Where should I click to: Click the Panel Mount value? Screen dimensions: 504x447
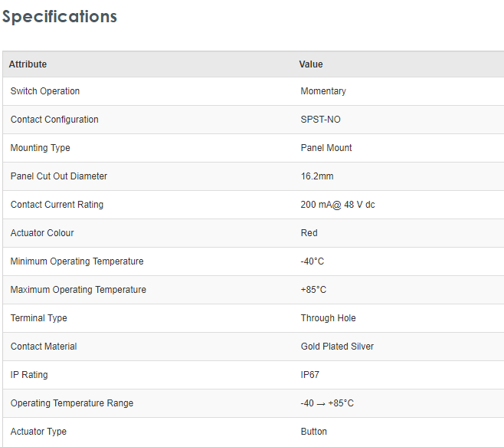(326, 148)
